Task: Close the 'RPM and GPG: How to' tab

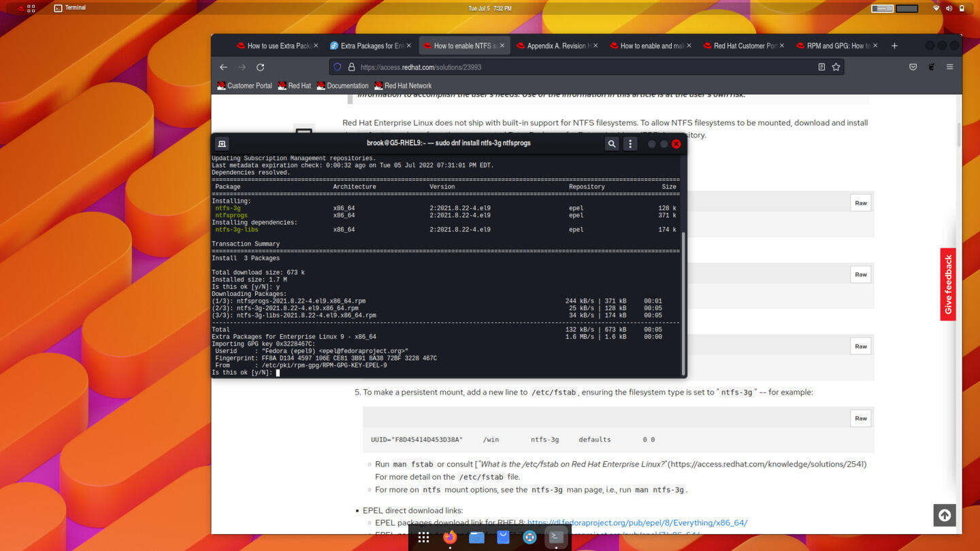Action: [x=875, y=46]
